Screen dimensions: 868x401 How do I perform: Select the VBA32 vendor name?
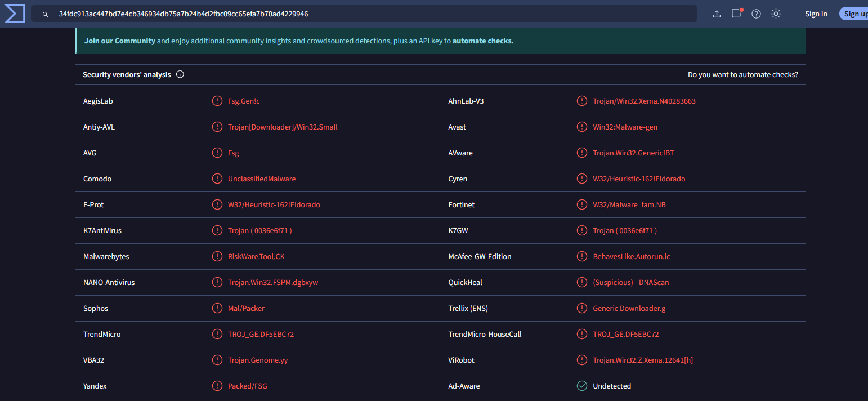pos(93,360)
